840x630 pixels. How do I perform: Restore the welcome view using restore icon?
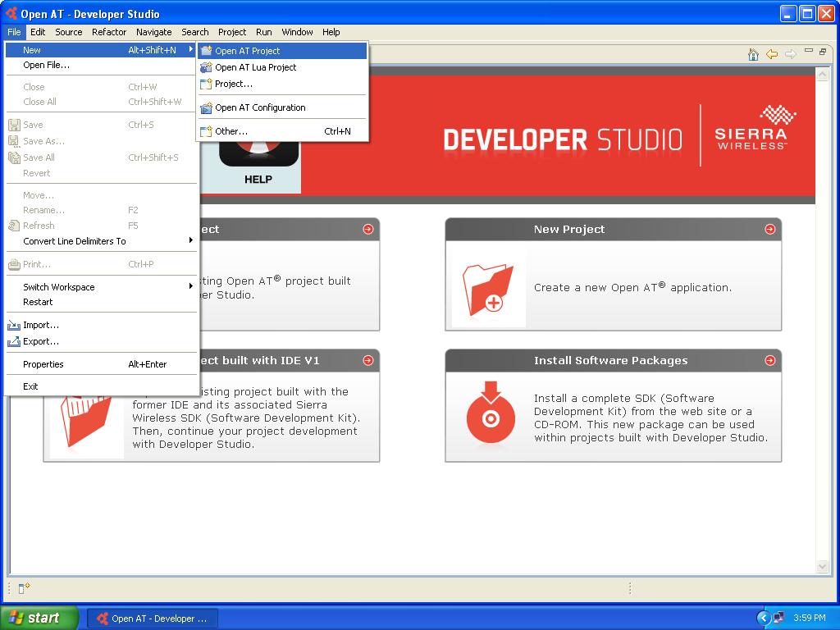(x=823, y=52)
